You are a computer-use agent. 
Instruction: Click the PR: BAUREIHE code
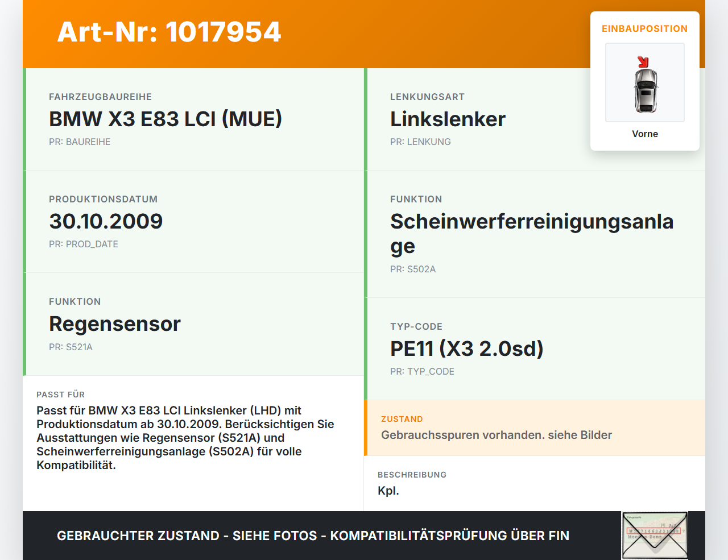pyautogui.click(x=80, y=142)
